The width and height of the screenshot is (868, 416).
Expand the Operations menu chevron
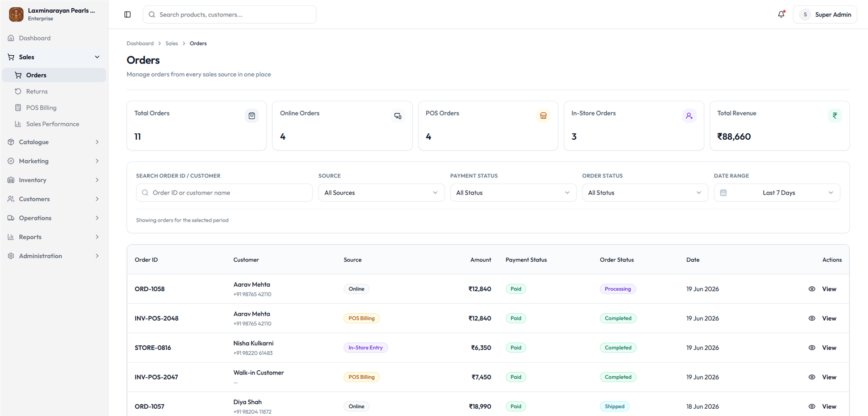coord(97,218)
